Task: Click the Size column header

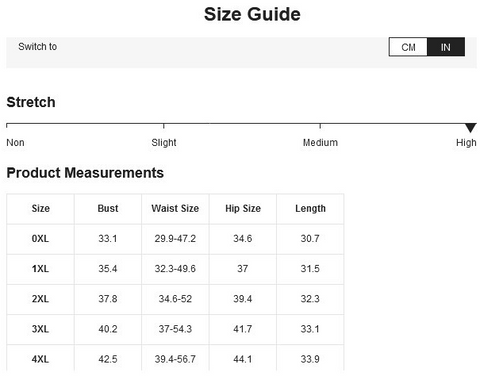Action: (x=40, y=209)
